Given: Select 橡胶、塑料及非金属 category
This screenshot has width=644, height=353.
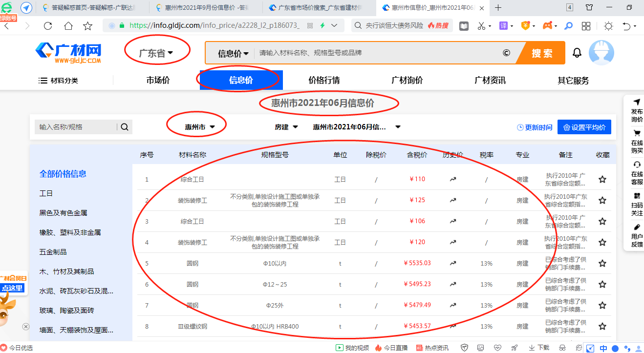Looking at the screenshot, I should click(70, 232).
